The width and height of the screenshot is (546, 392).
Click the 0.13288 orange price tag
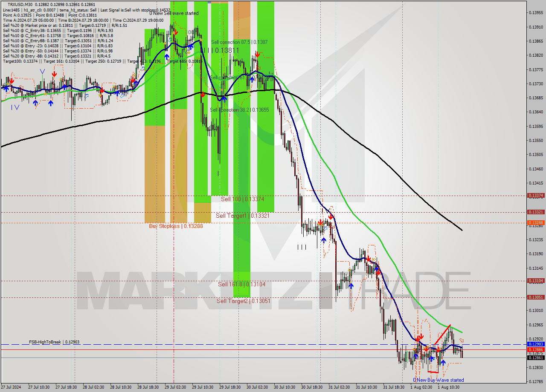tap(536, 222)
